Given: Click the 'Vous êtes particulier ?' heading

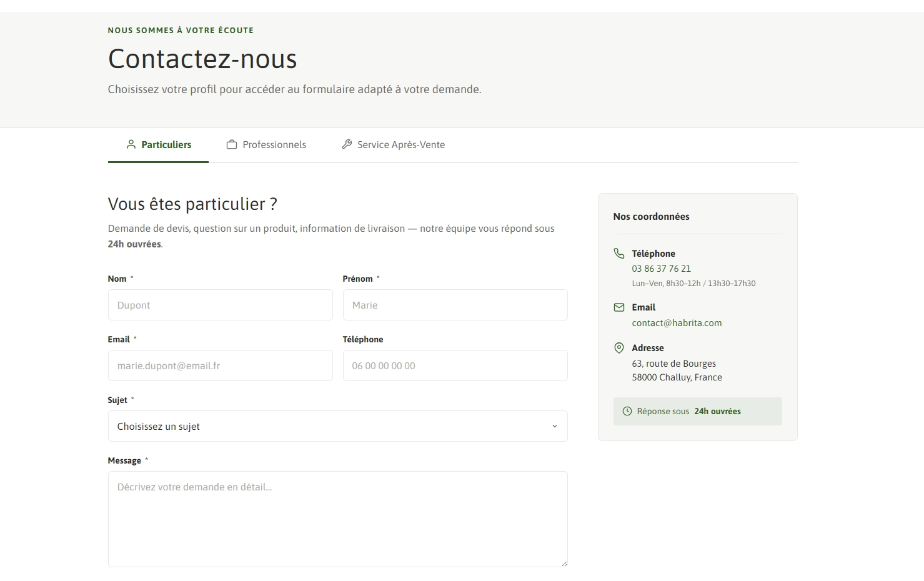Looking at the screenshot, I should pyautogui.click(x=192, y=204).
